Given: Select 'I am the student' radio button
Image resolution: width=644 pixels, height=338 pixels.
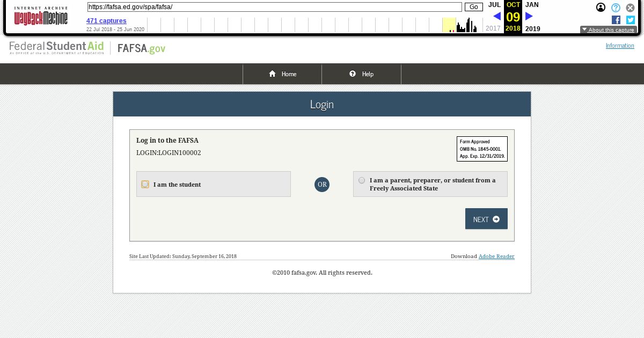Looking at the screenshot, I should click(145, 185).
